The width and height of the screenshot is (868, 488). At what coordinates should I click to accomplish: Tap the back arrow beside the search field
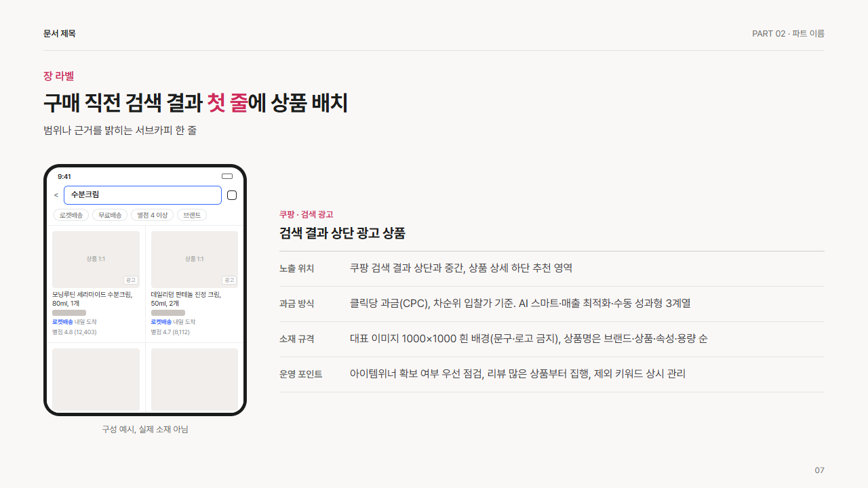coord(56,195)
